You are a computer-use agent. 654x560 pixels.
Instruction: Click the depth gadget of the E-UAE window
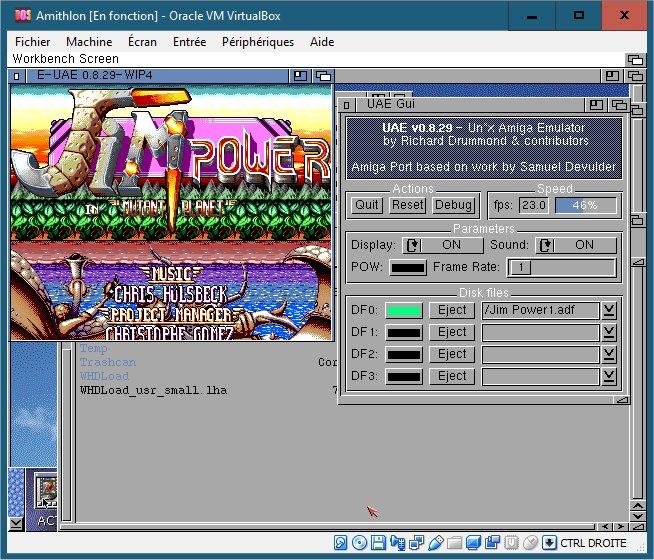point(323,76)
